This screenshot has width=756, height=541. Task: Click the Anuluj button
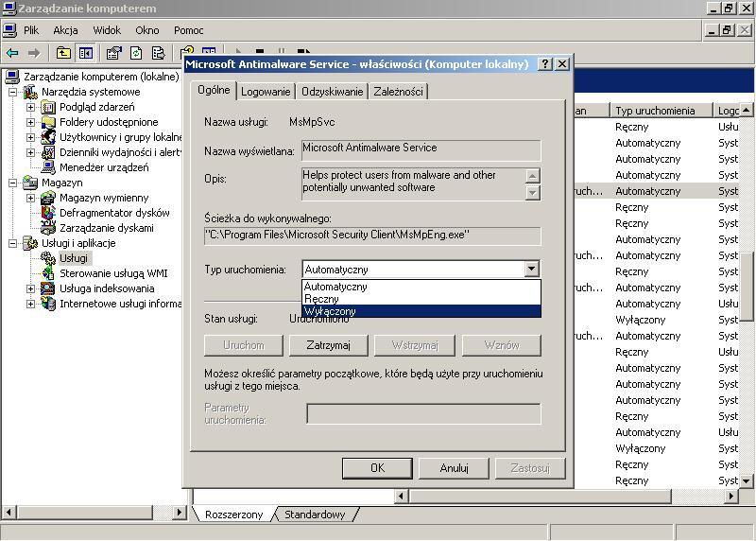click(x=455, y=468)
